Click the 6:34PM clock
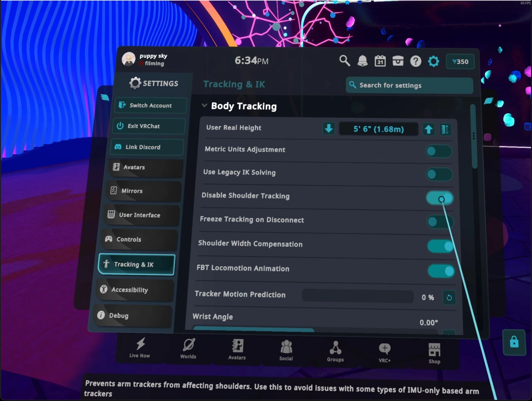 point(251,61)
